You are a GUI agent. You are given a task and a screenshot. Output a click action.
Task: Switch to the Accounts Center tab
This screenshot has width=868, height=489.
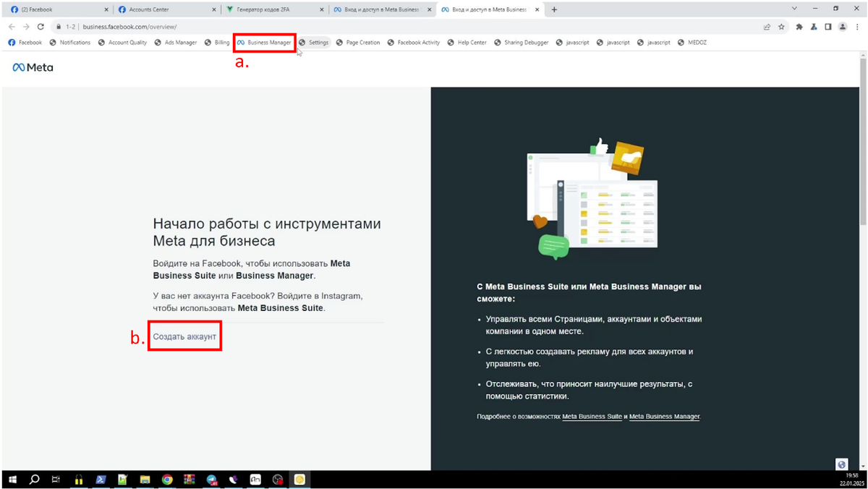coord(166,9)
